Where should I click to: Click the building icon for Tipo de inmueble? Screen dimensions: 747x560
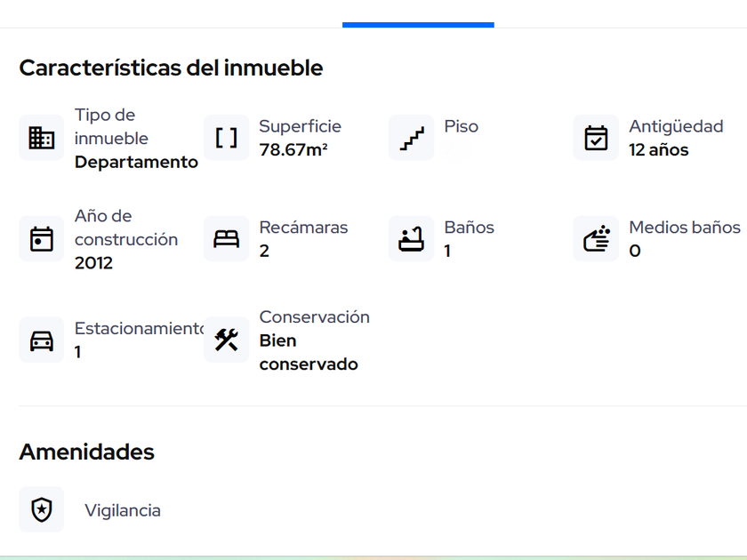coord(42,138)
